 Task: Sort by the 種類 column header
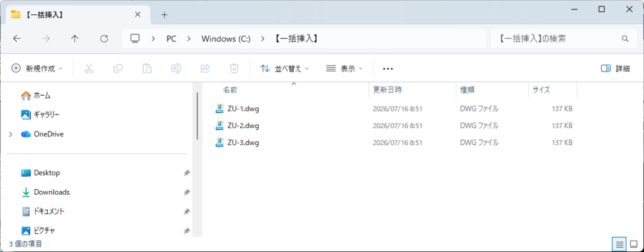tap(467, 89)
